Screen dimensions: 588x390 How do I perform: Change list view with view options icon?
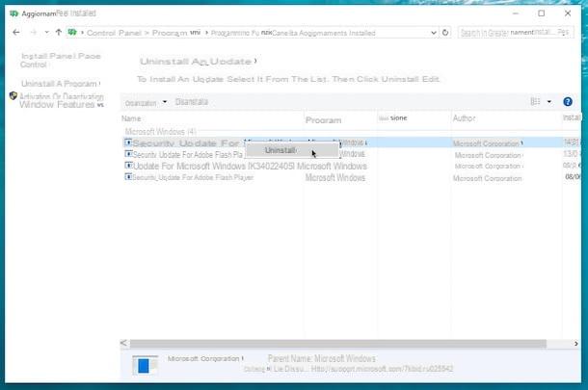[535, 101]
